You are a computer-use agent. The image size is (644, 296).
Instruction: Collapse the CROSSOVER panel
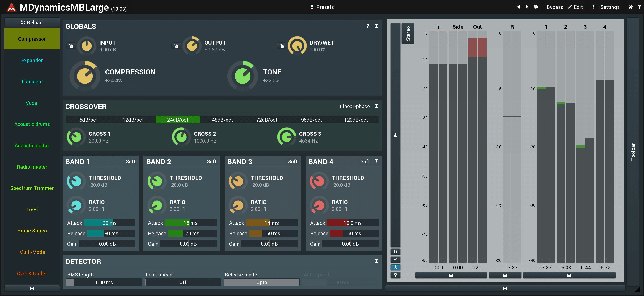[x=376, y=106]
